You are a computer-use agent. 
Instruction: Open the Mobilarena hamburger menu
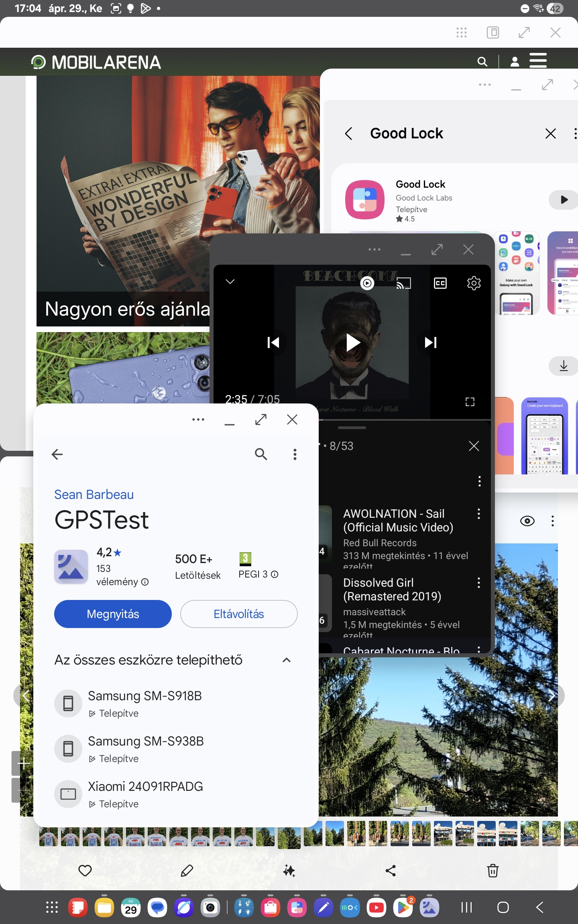point(538,61)
